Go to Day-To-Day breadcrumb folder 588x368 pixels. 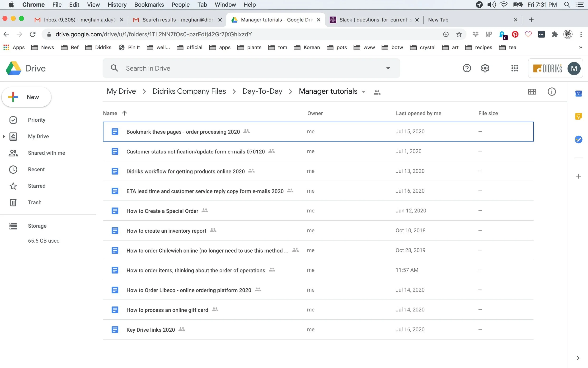(262, 91)
